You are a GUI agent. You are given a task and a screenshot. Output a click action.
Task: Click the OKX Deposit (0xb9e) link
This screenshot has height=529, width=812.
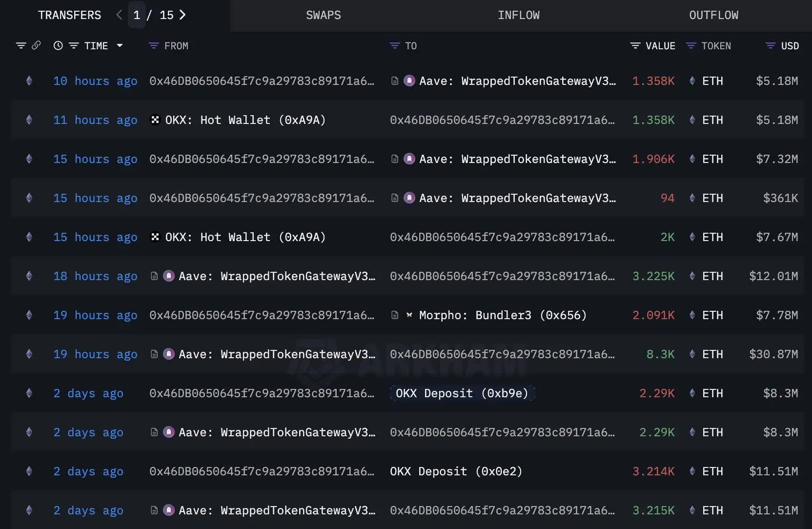pyautogui.click(x=462, y=393)
